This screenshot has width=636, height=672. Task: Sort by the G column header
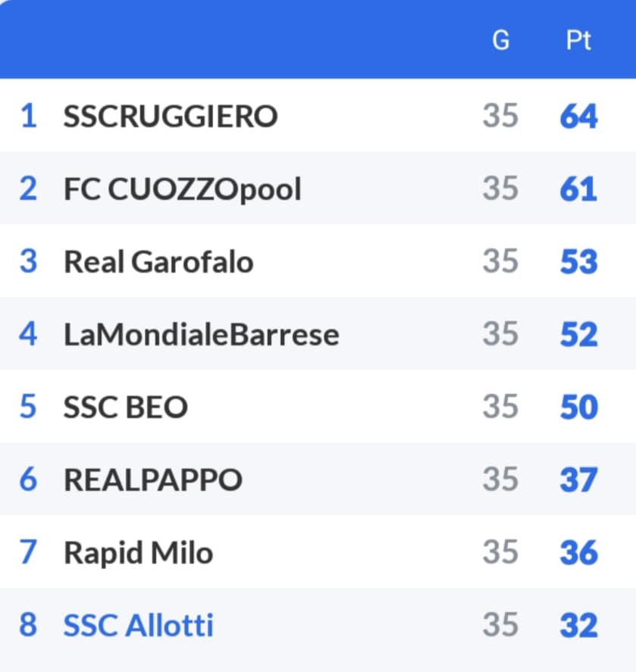[x=501, y=40]
